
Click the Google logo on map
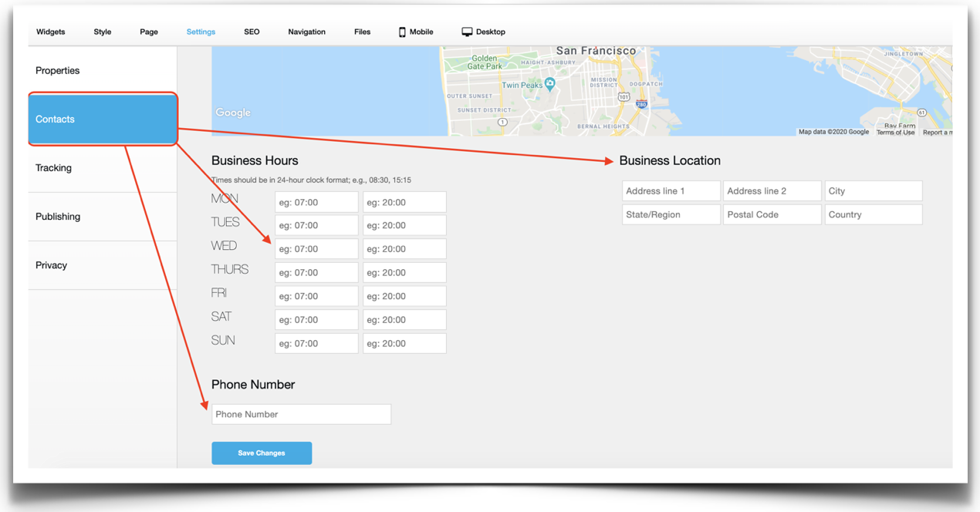tap(233, 113)
